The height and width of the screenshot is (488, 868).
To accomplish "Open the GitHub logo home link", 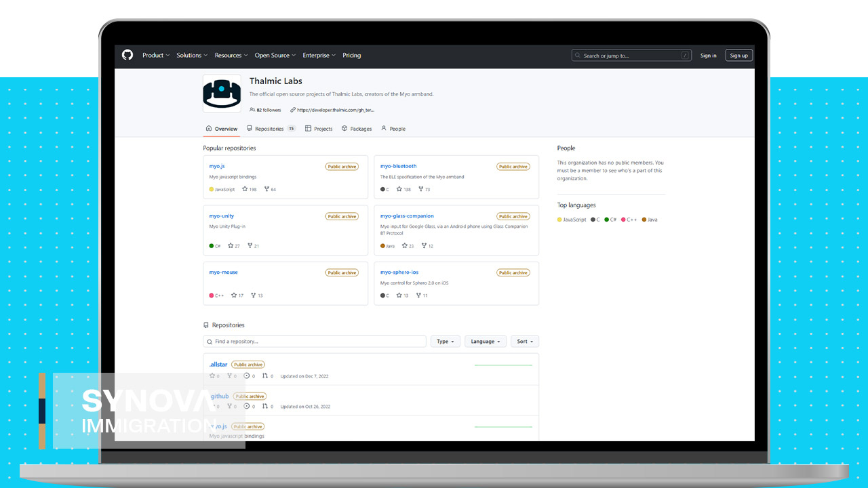I will (x=127, y=55).
